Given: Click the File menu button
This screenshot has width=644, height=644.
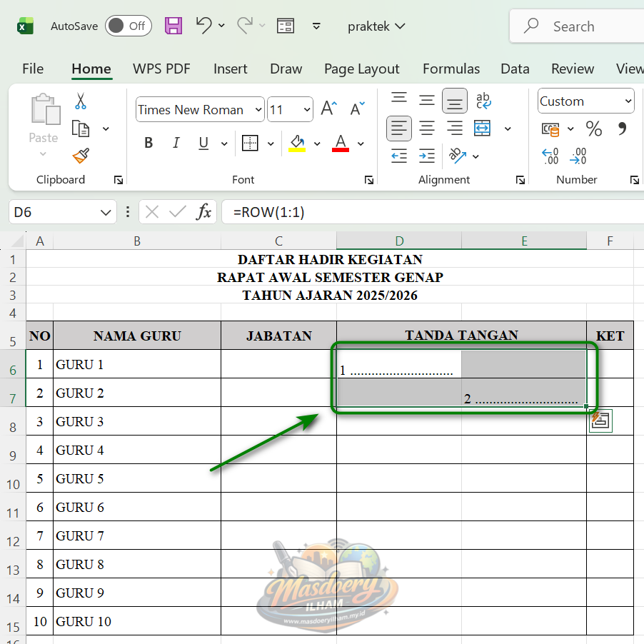Looking at the screenshot, I should pyautogui.click(x=33, y=69).
